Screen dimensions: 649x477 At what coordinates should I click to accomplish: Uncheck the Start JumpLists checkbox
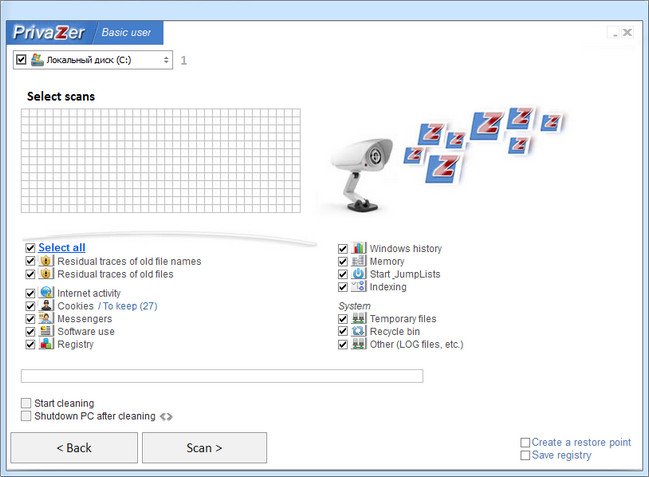[x=343, y=274]
